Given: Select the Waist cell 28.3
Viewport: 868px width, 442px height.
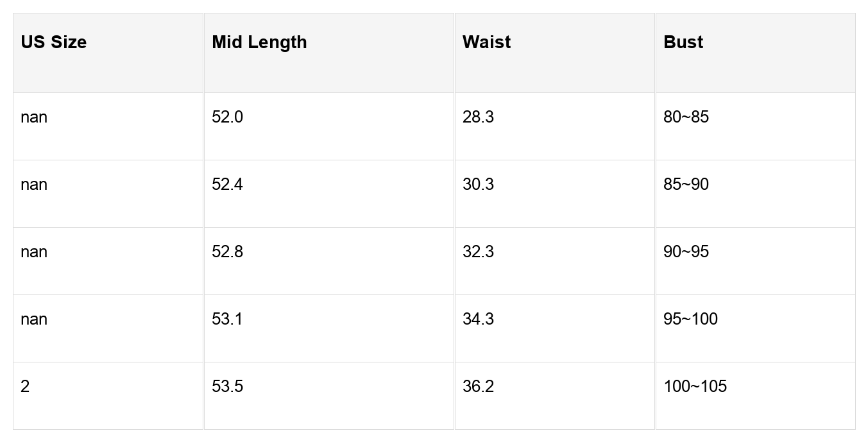Looking at the screenshot, I should click(478, 117).
